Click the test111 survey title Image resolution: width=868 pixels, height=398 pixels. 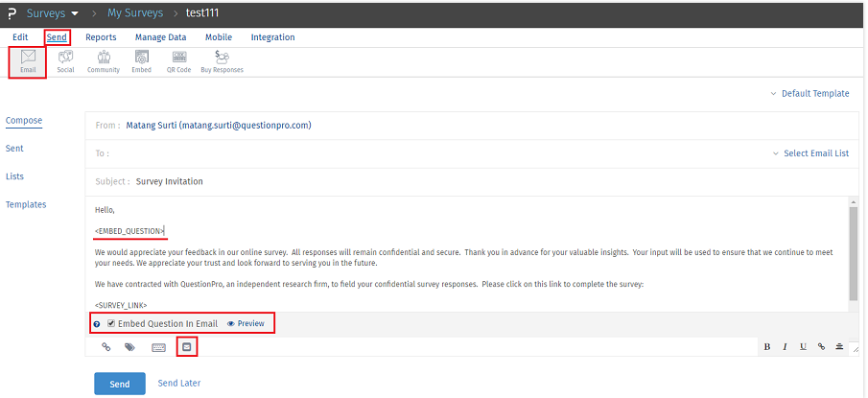click(203, 13)
